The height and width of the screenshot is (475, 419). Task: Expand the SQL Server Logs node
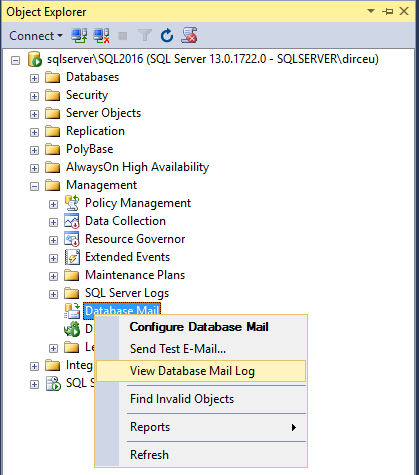53,294
